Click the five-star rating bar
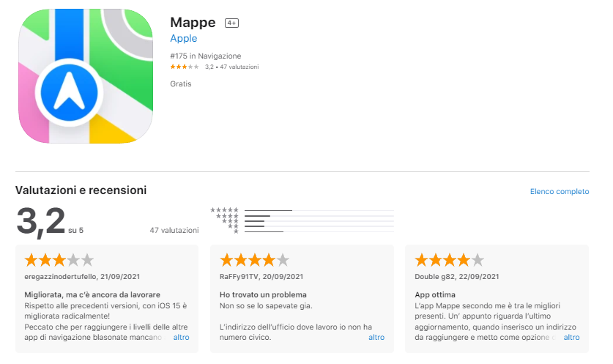This screenshot has width=613, height=364. 319,210
